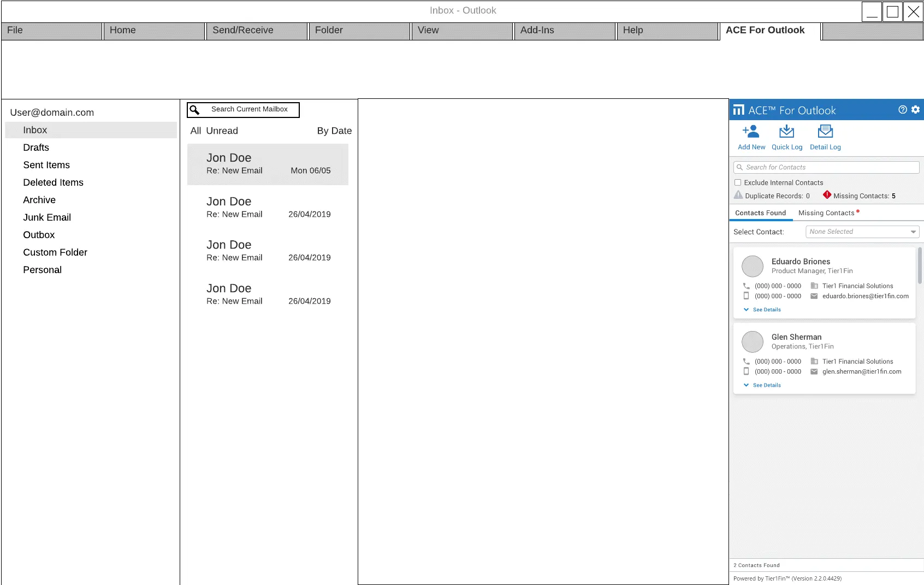Click the phone icon in Eduardo Briones card
The width and height of the screenshot is (924, 585).
point(746,286)
